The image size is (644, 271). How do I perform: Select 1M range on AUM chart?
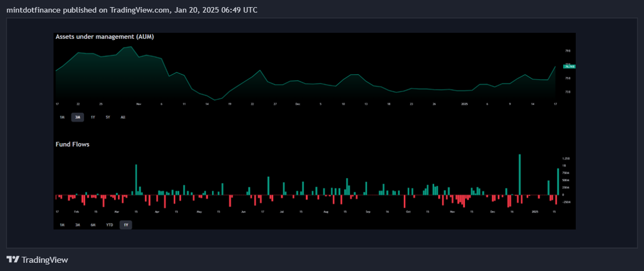click(62, 117)
